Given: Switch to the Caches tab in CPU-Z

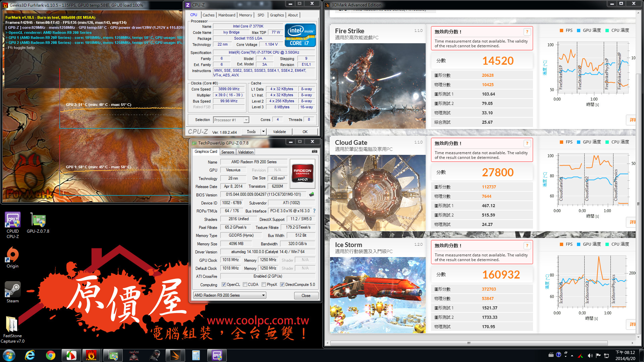Looking at the screenshot, I should [208, 15].
